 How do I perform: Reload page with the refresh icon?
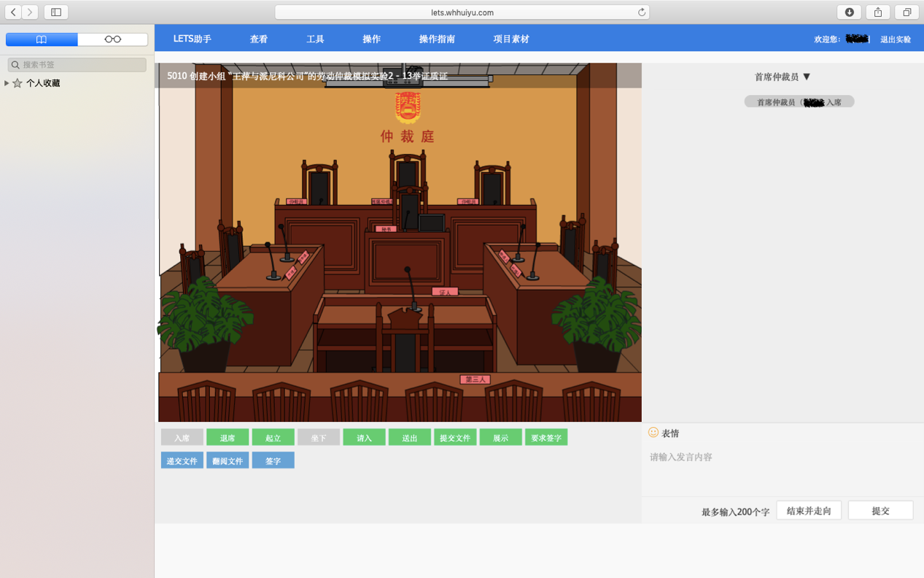click(x=642, y=12)
